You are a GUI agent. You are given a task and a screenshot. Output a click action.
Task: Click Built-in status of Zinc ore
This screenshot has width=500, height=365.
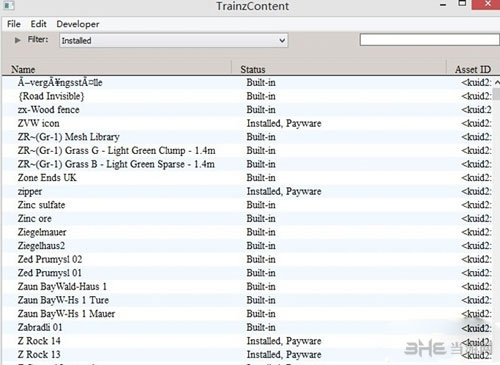tap(261, 219)
